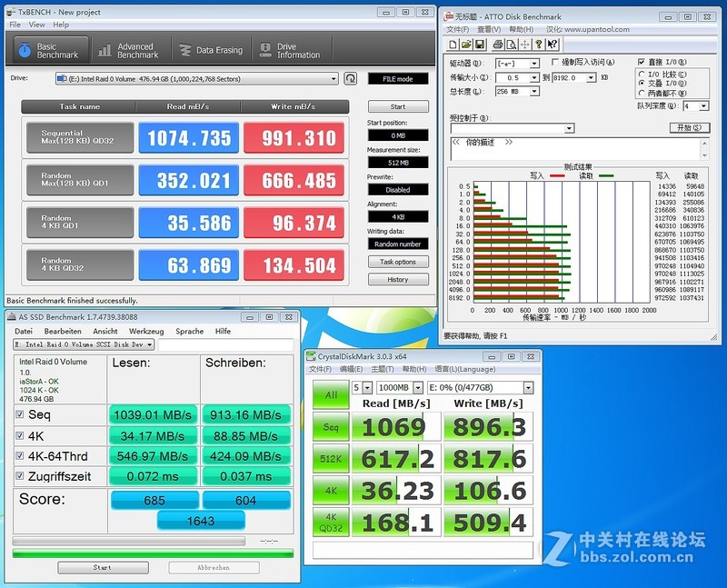Enable 强制写入访问 checkbox in ATTO
This screenshot has width=727, height=588.
coord(554,61)
